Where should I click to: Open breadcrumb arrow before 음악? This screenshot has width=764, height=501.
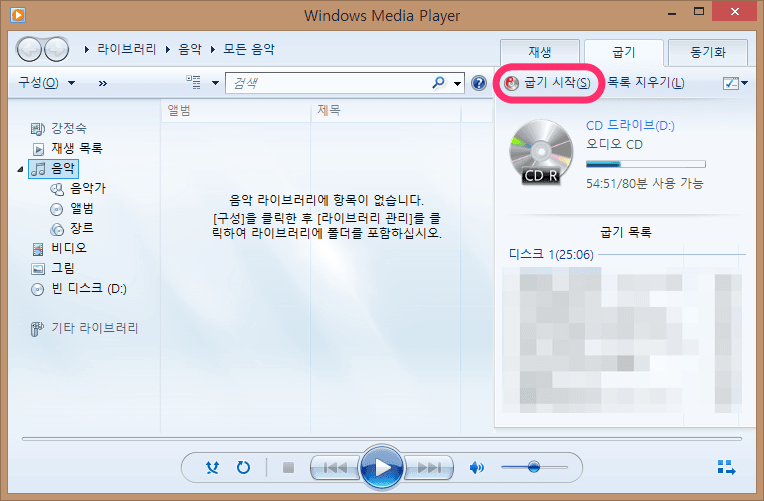point(168,49)
